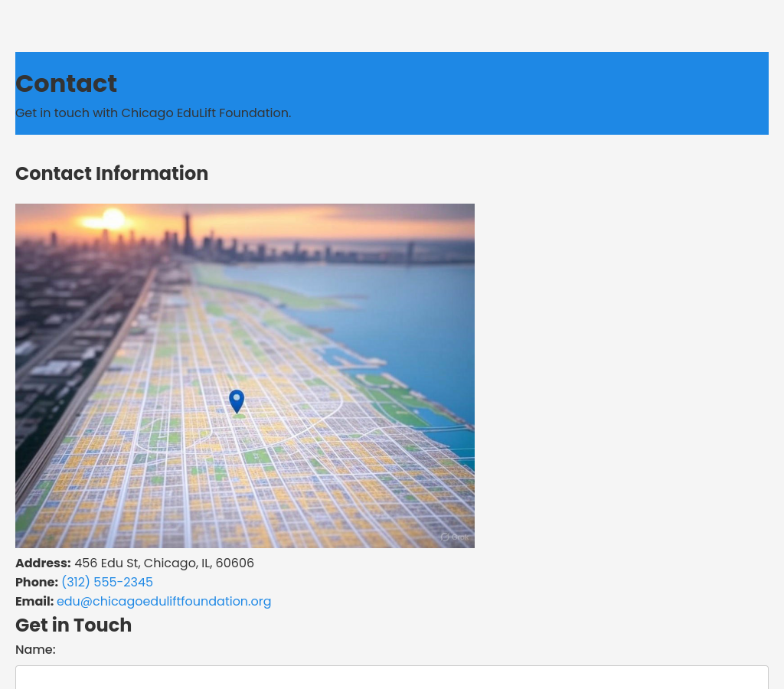Image resolution: width=784 pixels, height=689 pixels.
Task: Click the Contact page heading
Action: tap(66, 83)
